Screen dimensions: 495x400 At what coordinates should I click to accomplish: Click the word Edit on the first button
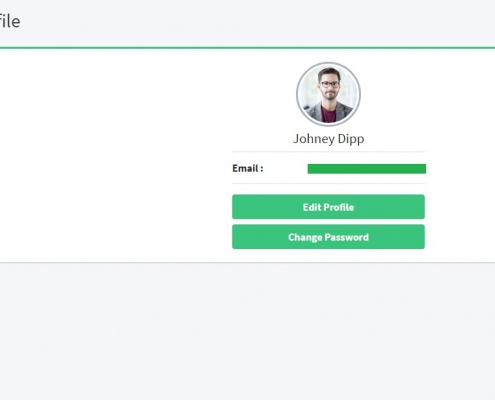[312, 207]
